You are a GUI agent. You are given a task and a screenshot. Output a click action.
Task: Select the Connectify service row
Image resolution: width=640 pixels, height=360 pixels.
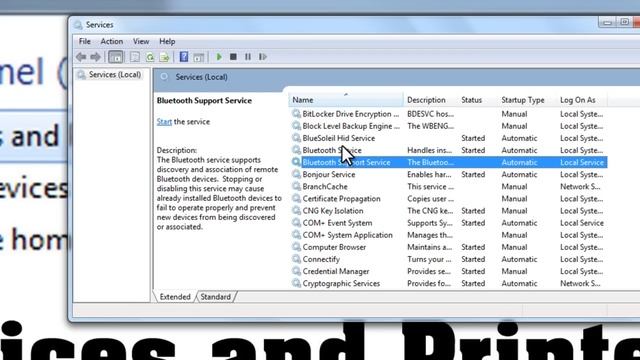tap(448, 259)
